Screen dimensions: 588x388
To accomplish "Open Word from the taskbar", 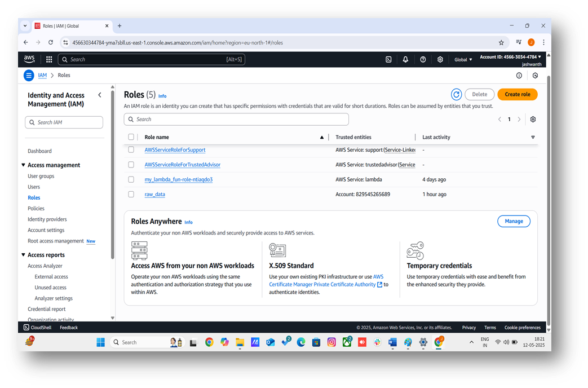I will [x=392, y=342].
